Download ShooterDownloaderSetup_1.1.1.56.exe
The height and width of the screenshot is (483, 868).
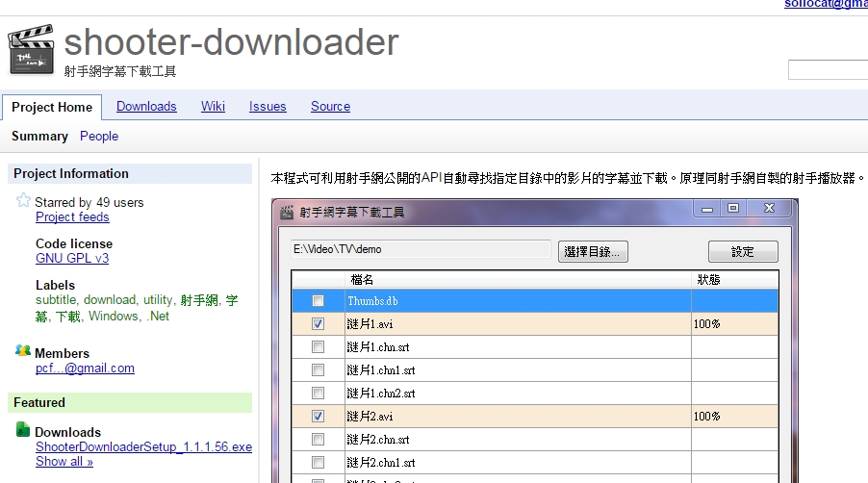tap(143, 447)
